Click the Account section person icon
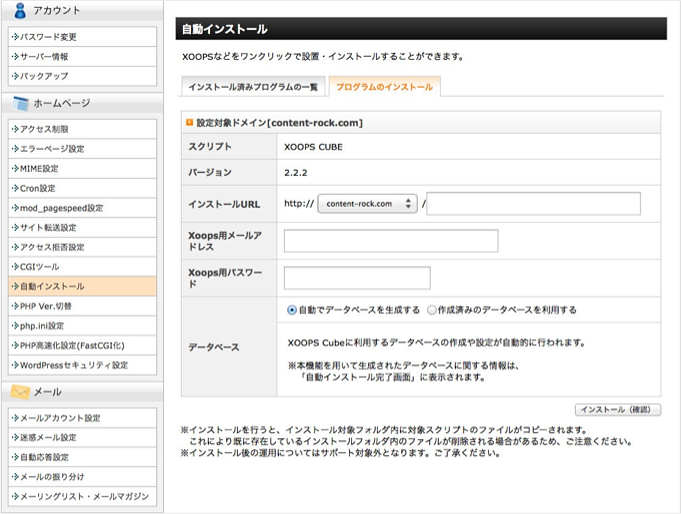 tap(20, 10)
